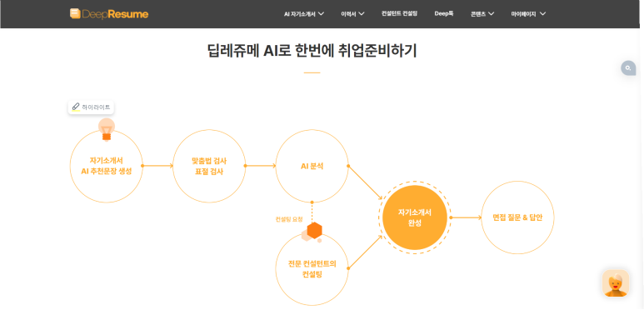This screenshot has width=644, height=310.
Task: Click the highlighter pen icon in the 하이라이트 tooltip
Action: [76, 107]
